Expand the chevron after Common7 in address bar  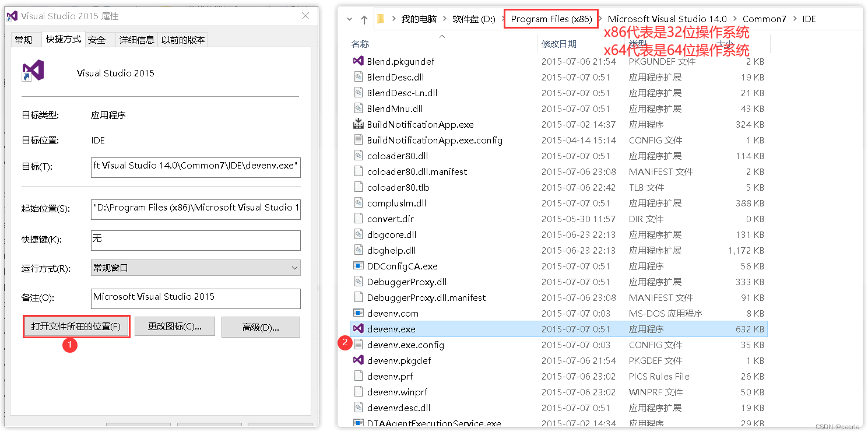pos(795,19)
